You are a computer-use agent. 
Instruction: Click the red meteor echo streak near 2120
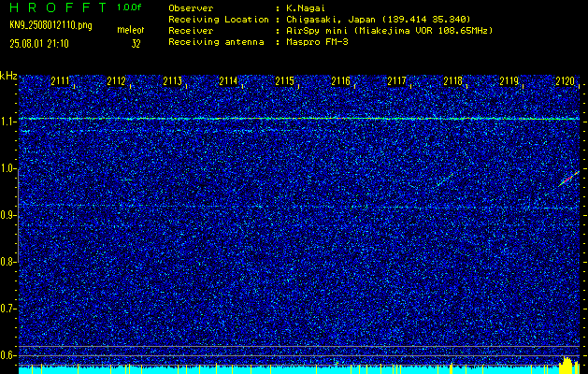point(568,179)
